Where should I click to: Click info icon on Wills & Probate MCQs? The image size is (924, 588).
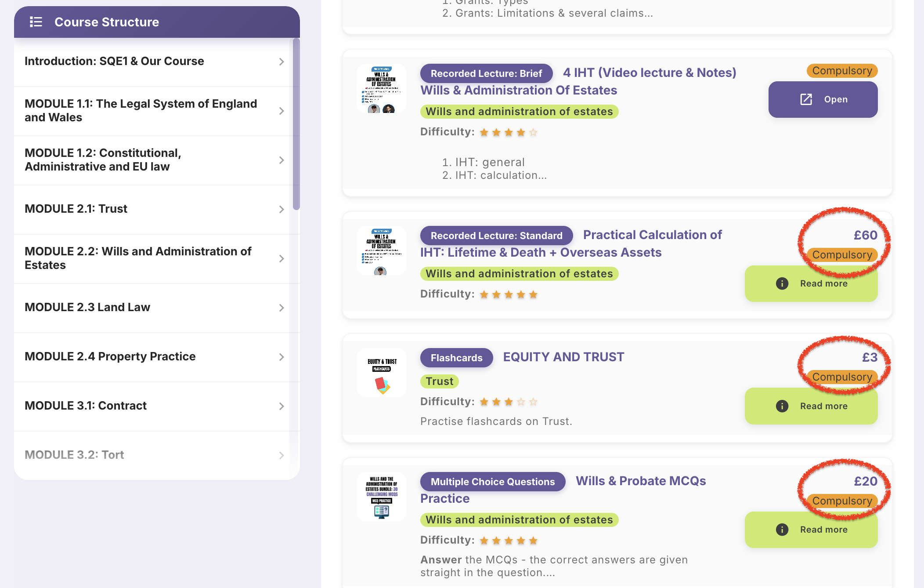pyautogui.click(x=782, y=530)
